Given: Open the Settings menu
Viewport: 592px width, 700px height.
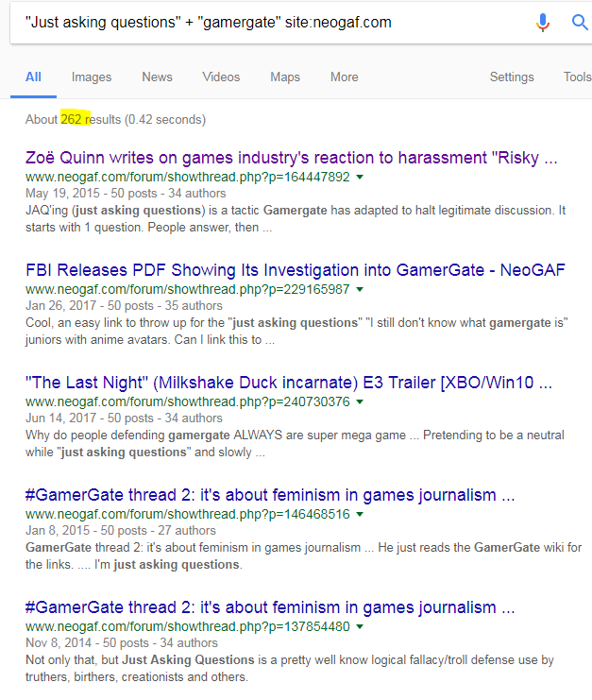Looking at the screenshot, I should point(512,77).
